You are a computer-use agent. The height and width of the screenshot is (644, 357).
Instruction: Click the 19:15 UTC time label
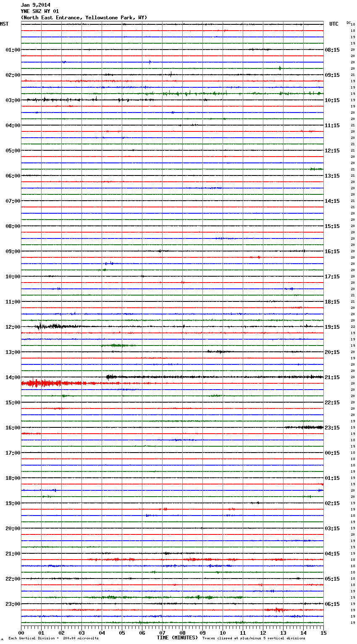[x=332, y=327]
